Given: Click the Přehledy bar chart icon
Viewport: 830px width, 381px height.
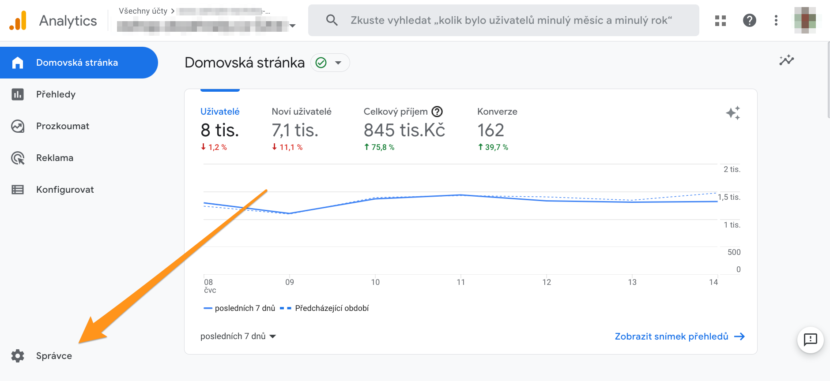Looking at the screenshot, I should 18,94.
